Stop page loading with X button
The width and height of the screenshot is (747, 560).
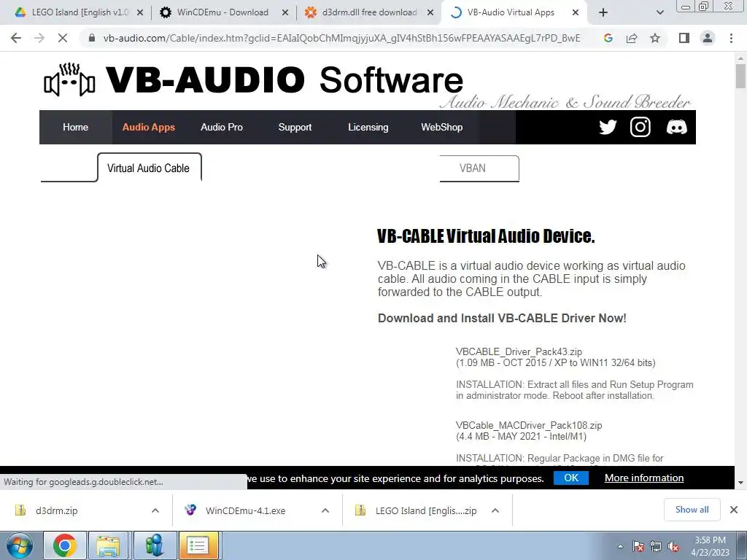pos(63,38)
